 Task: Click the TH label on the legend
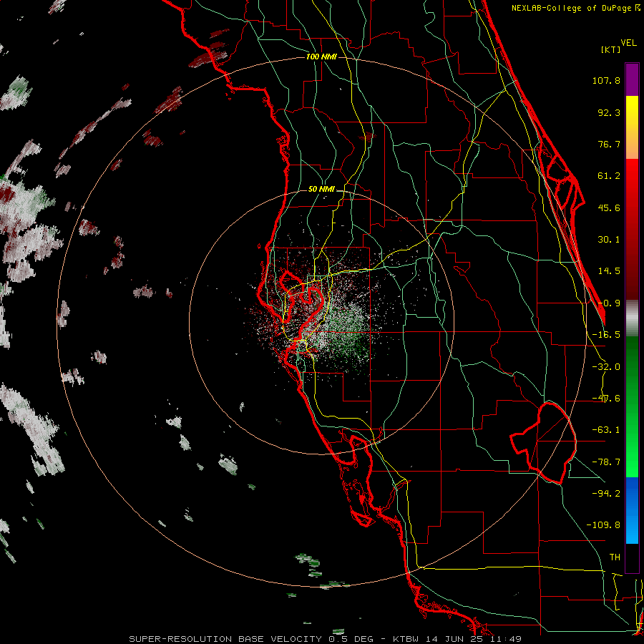(615, 557)
